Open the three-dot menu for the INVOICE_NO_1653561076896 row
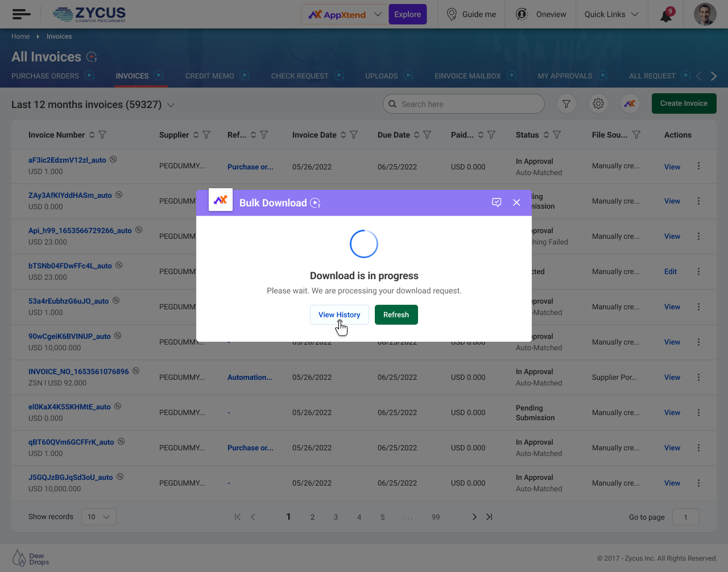The width and height of the screenshot is (728, 572). [x=698, y=378]
